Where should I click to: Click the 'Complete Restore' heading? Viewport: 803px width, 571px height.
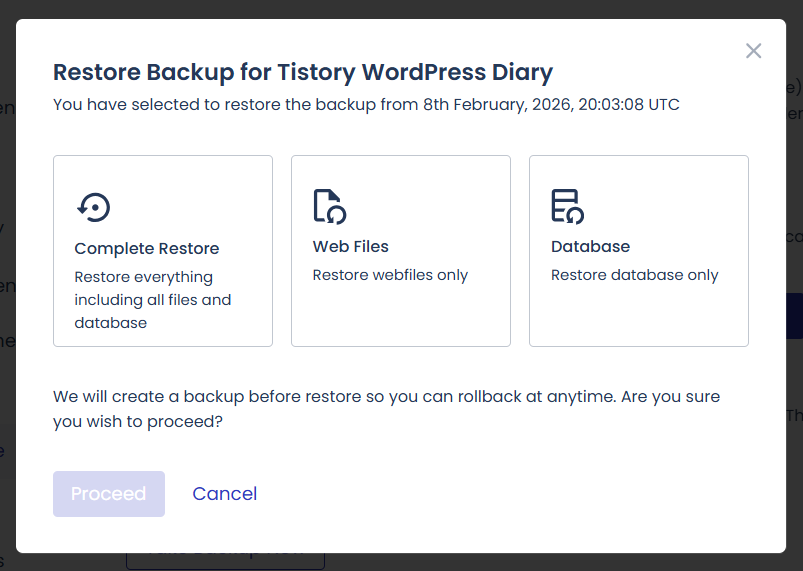point(146,248)
